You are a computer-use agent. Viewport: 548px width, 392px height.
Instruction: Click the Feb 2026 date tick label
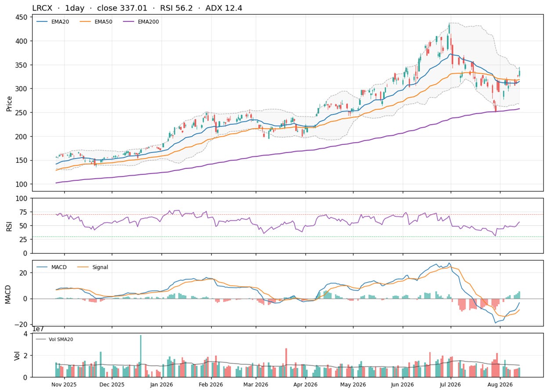click(x=211, y=384)
